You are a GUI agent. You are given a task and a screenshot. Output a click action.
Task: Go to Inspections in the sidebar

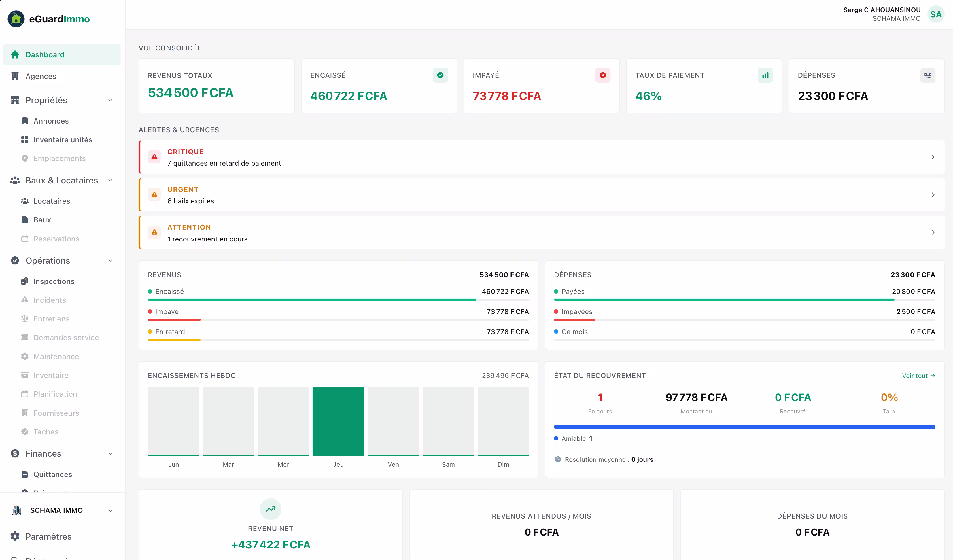(54, 281)
